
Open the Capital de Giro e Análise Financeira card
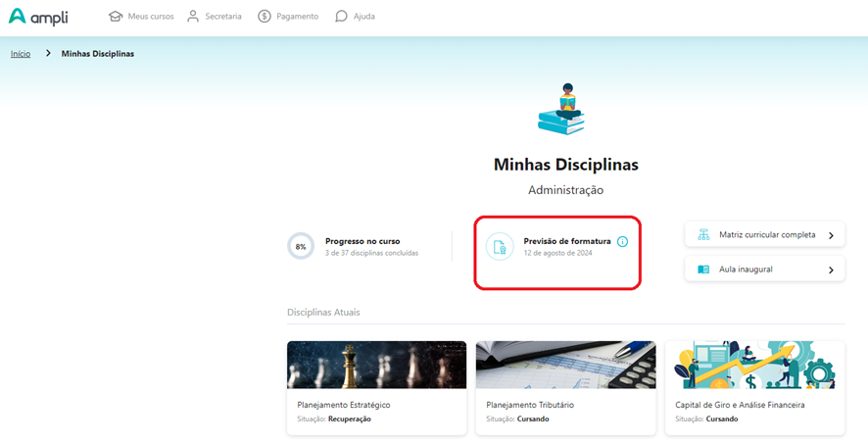click(755, 387)
